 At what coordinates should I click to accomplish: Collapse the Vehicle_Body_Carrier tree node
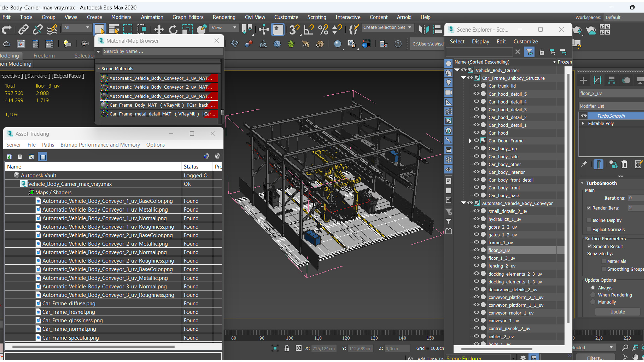tap(457, 70)
